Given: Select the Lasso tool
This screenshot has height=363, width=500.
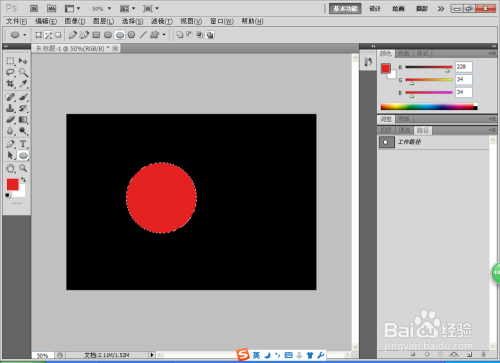Looking at the screenshot, I should coord(10,72).
